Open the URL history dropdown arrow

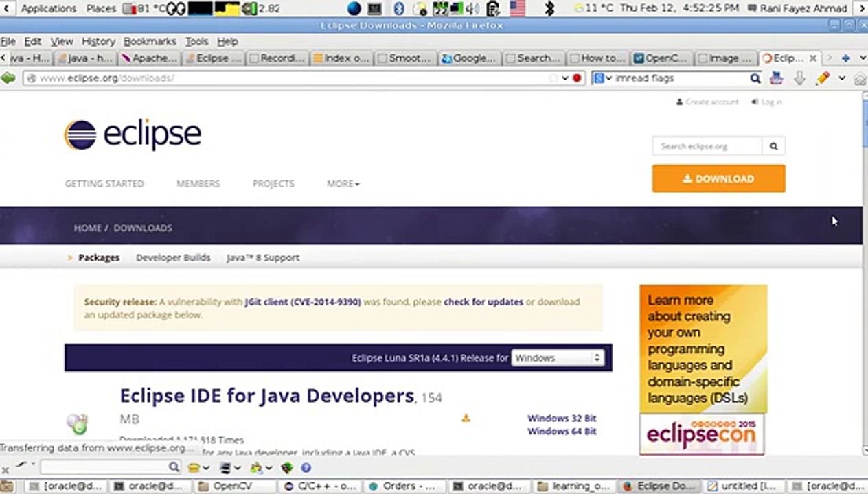(x=565, y=78)
